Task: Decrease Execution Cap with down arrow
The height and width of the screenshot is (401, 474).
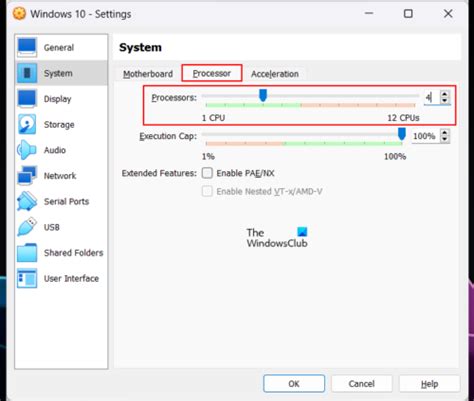Action: coord(445,139)
